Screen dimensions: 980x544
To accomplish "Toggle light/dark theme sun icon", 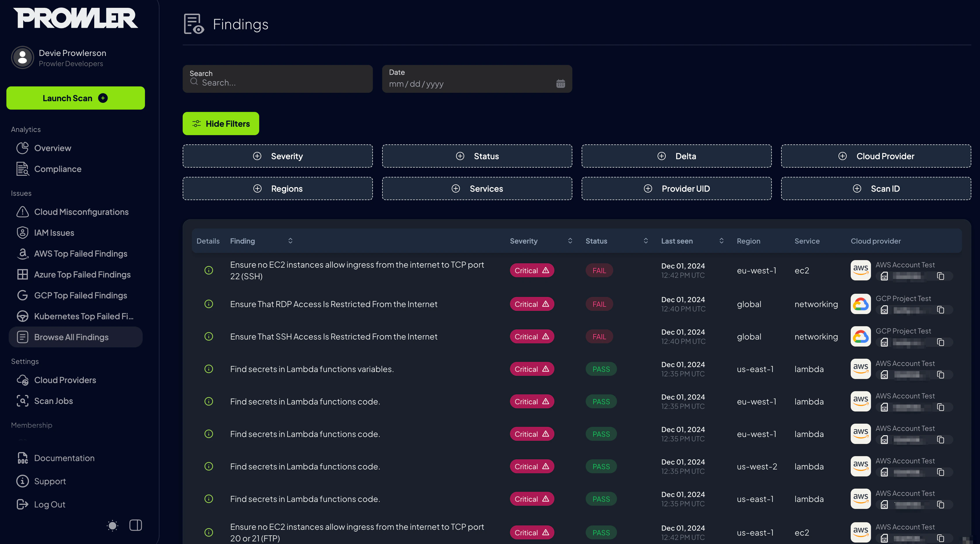I will (112, 525).
